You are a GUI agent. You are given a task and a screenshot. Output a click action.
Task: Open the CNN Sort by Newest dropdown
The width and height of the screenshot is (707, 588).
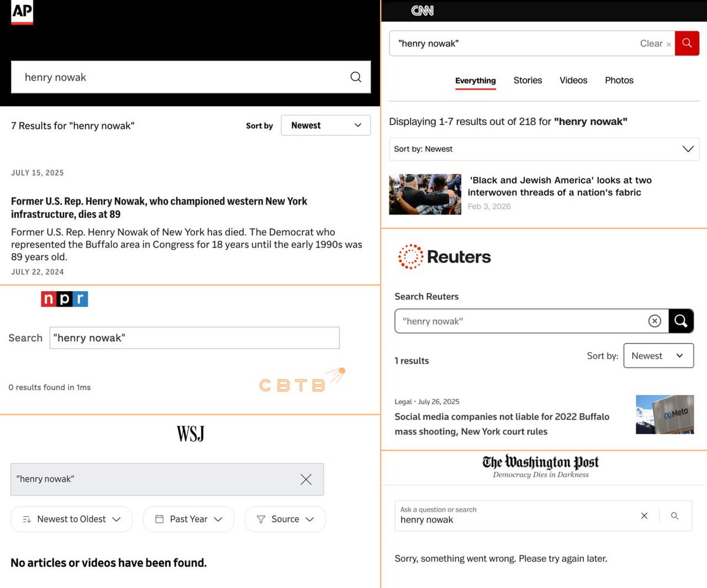point(544,149)
